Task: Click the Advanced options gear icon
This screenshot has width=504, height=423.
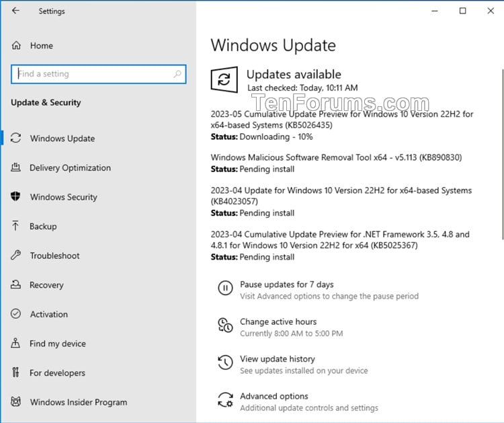Action: pyautogui.click(x=225, y=400)
